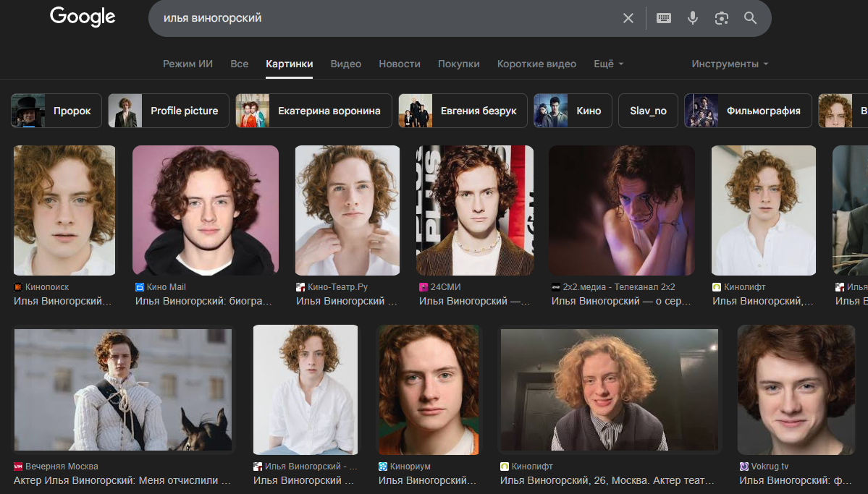
Task: Open the Новости tab
Action: (399, 64)
